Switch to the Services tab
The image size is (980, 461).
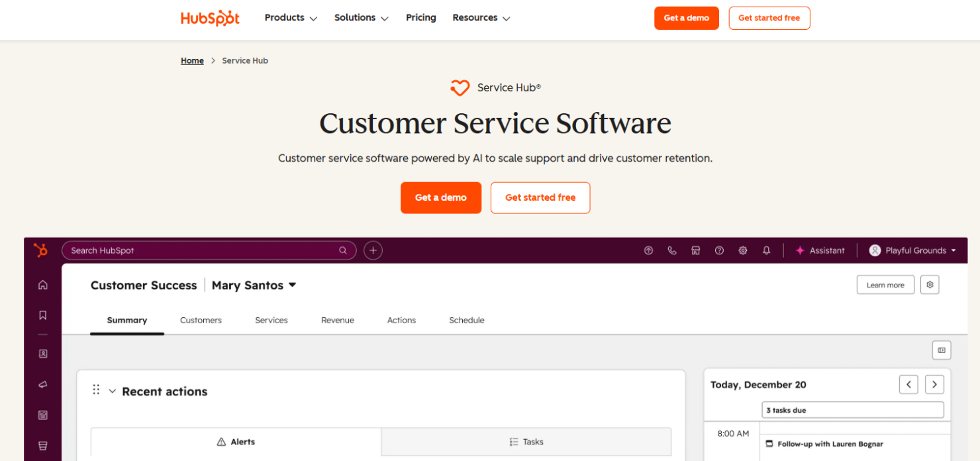(271, 321)
